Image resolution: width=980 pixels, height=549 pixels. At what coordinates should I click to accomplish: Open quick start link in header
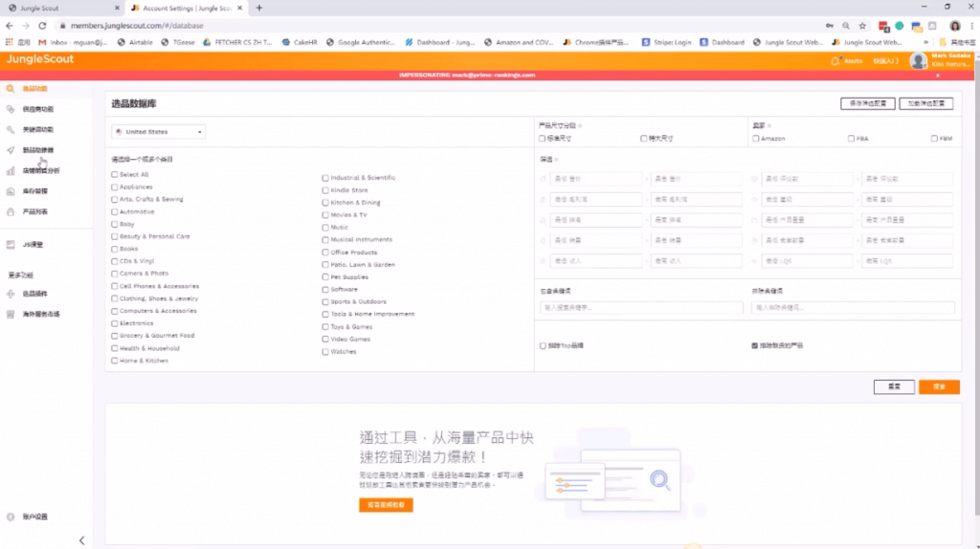tap(885, 61)
